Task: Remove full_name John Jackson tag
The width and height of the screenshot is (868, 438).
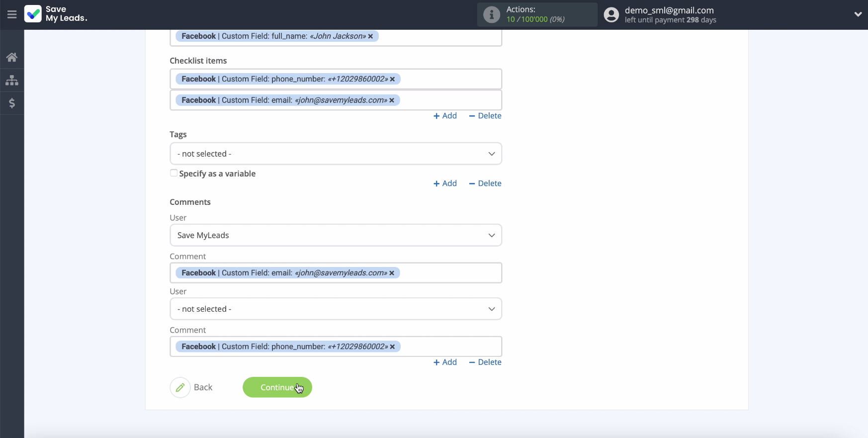Action: click(x=370, y=36)
